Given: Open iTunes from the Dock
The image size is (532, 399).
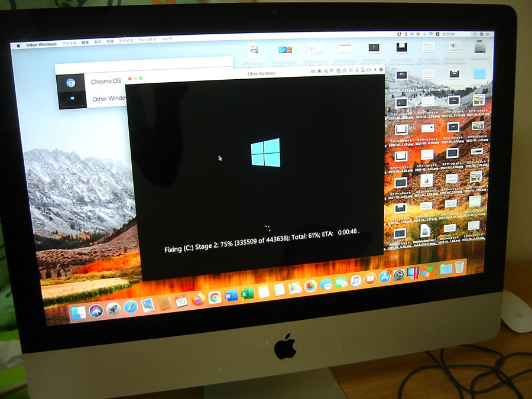Looking at the screenshot, I should tap(355, 281).
